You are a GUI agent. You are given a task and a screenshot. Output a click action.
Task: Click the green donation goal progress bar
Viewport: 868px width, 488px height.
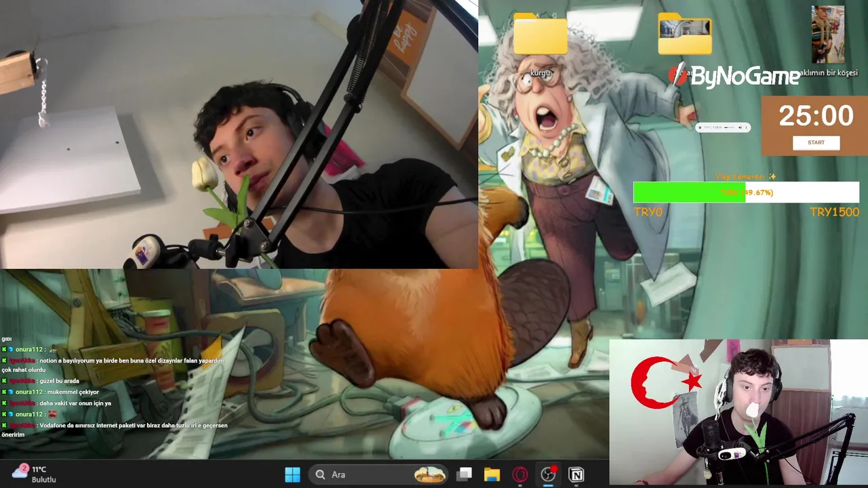click(746, 192)
